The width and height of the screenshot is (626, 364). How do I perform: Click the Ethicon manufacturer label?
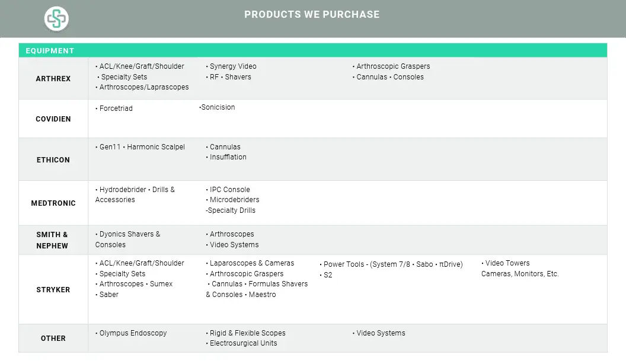[53, 159]
